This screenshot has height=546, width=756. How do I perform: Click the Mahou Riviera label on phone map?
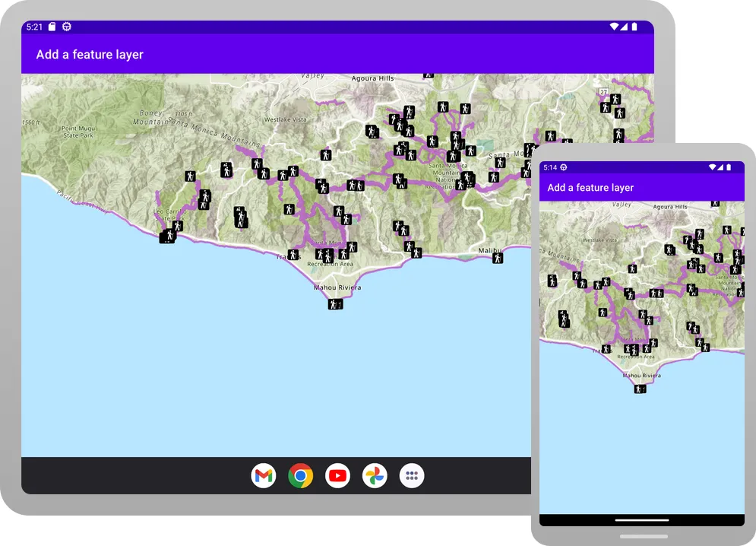pyautogui.click(x=641, y=375)
